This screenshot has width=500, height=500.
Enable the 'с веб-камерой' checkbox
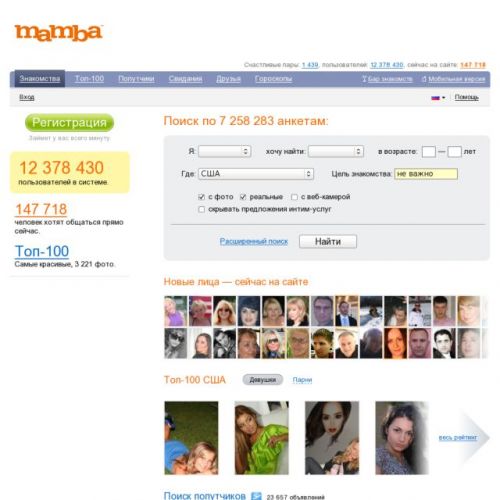pyautogui.click(x=294, y=197)
